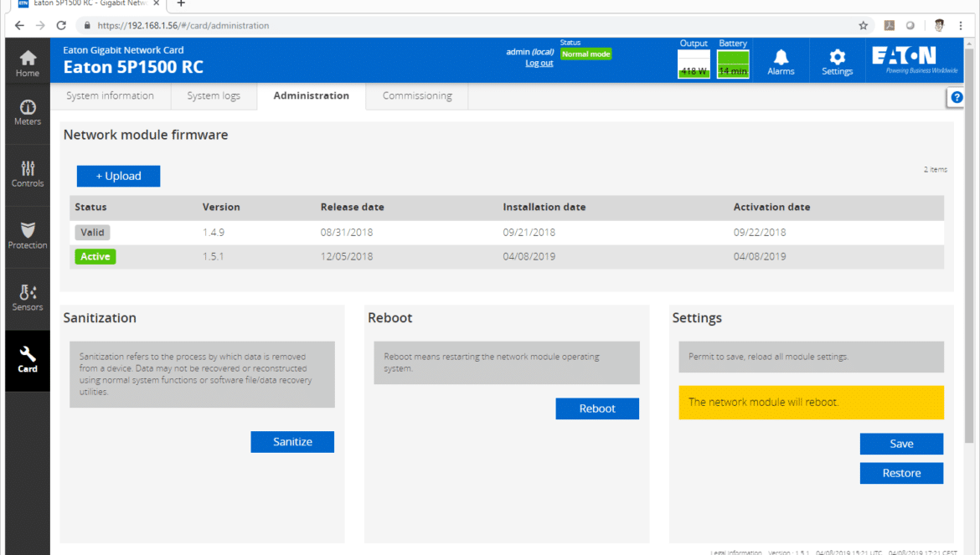
Task: Click the Reboot button
Action: point(597,409)
